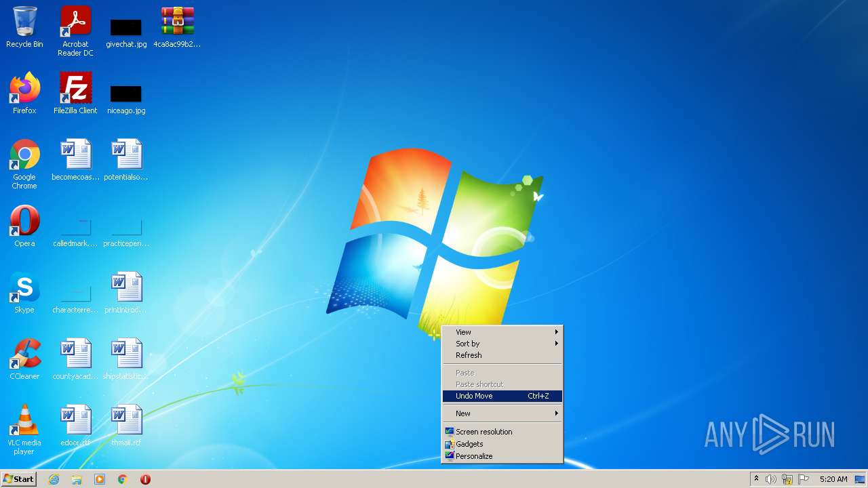
Task: Open the volume control tray icon
Action: point(771,479)
